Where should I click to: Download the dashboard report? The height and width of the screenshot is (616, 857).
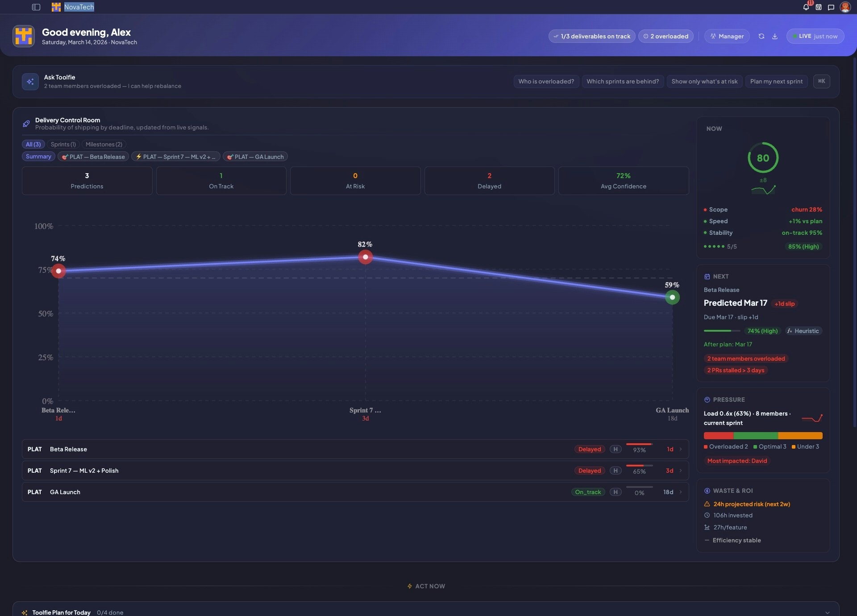tap(775, 36)
